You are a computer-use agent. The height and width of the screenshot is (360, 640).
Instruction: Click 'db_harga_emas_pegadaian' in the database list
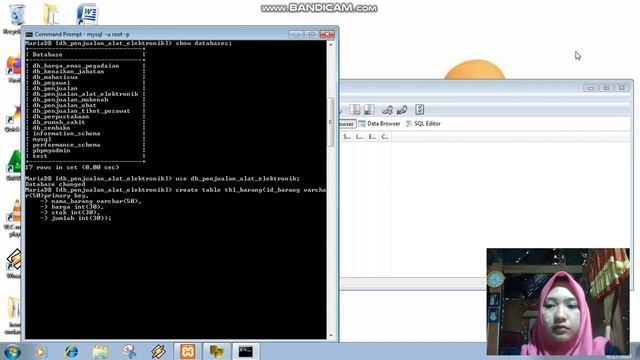pos(76,66)
